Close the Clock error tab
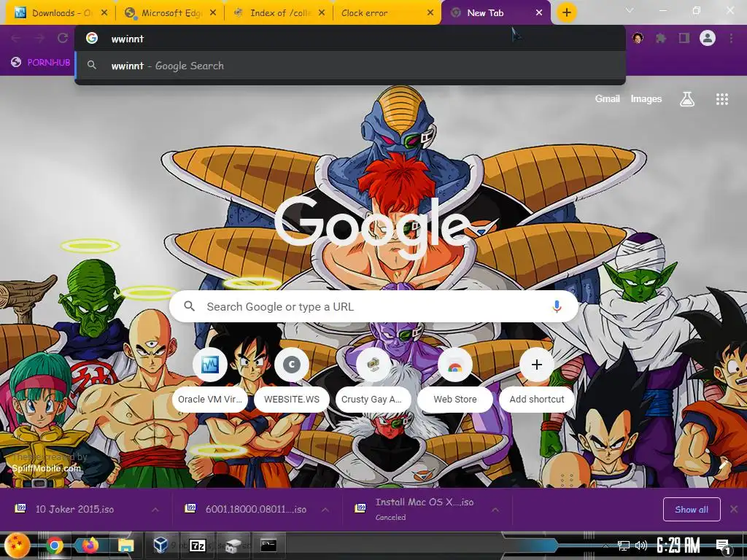The image size is (747, 560). pos(430,13)
